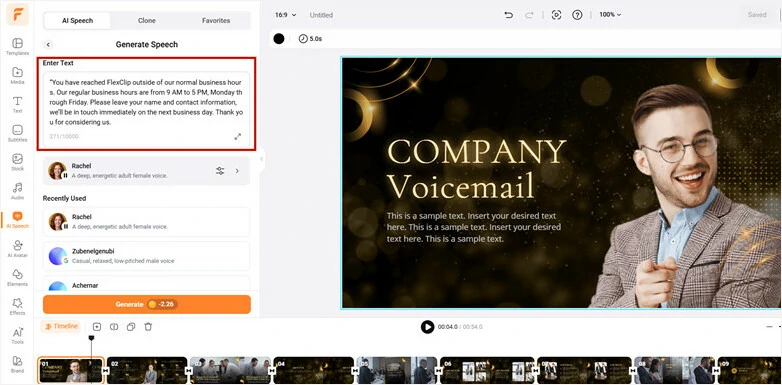Duplicate the selected scene
This screenshot has height=385, width=782.
coord(131,327)
